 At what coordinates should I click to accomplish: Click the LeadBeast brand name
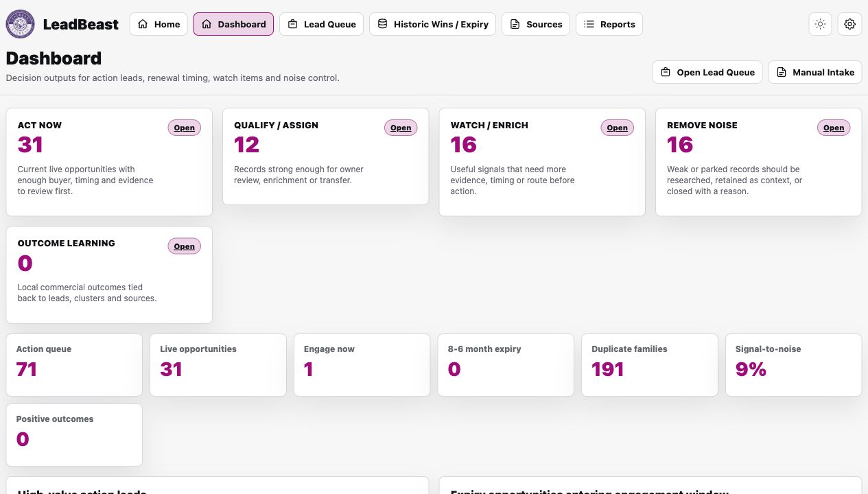(80, 24)
